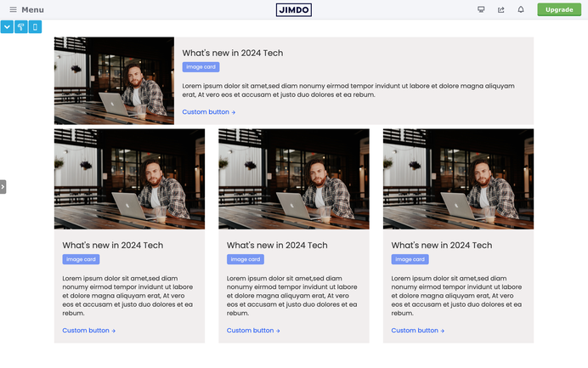The height and width of the screenshot is (368, 588).
Task: Open the desktop preview monitor icon
Action: [481, 9]
